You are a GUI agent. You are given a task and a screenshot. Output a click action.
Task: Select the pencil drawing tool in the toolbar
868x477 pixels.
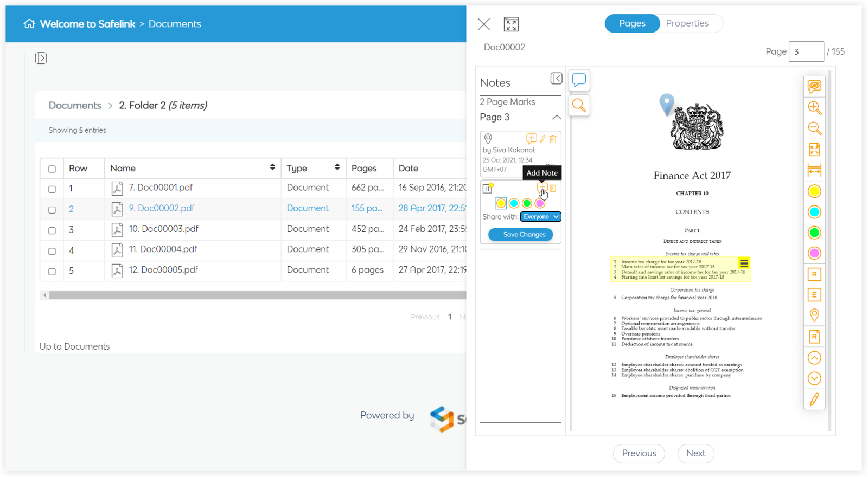(x=814, y=399)
